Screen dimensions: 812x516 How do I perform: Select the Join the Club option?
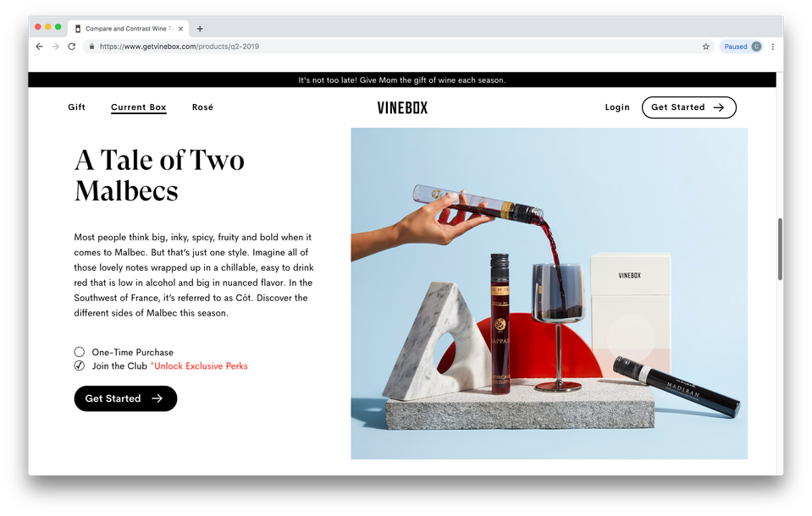(x=80, y=366)
